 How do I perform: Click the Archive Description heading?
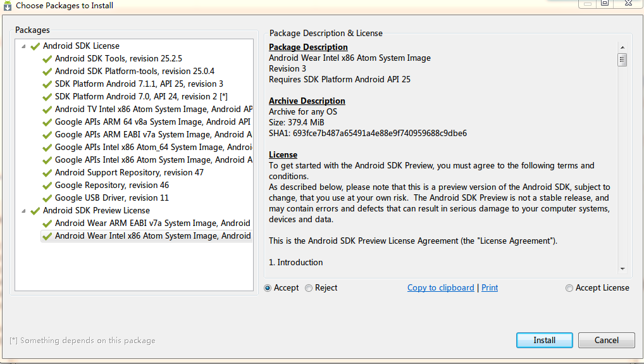pos(307,101)
